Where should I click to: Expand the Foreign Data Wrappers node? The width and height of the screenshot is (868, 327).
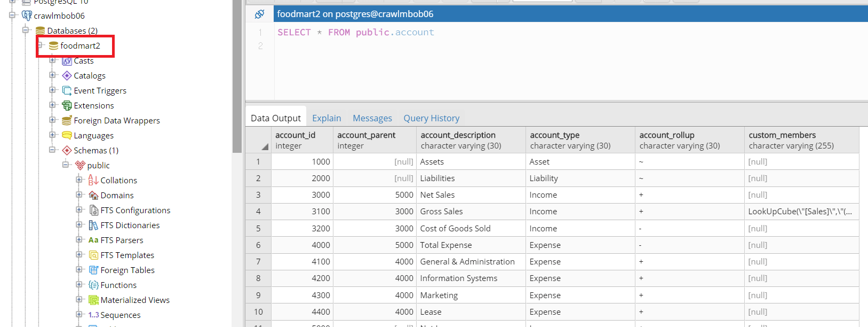(52, 120)
